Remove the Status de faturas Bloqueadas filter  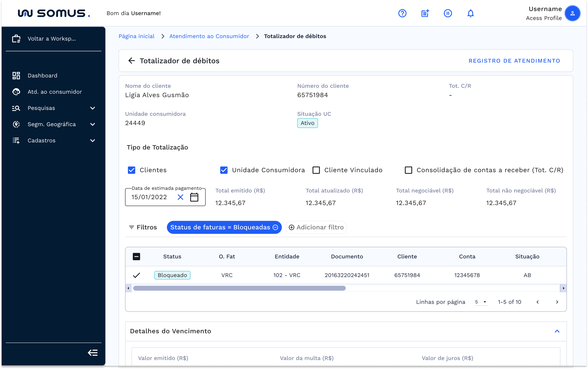click(x=275, y=227)
